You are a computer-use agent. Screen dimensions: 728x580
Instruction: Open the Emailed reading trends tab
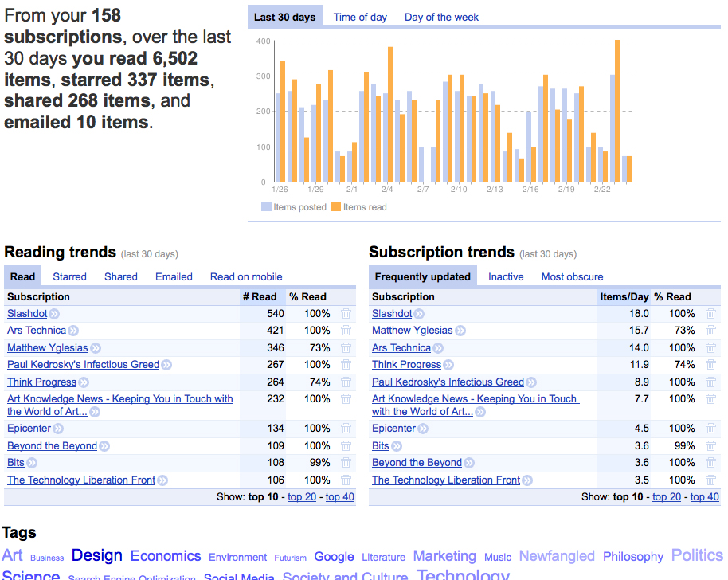pyautogui.click(x=174, y=276)
